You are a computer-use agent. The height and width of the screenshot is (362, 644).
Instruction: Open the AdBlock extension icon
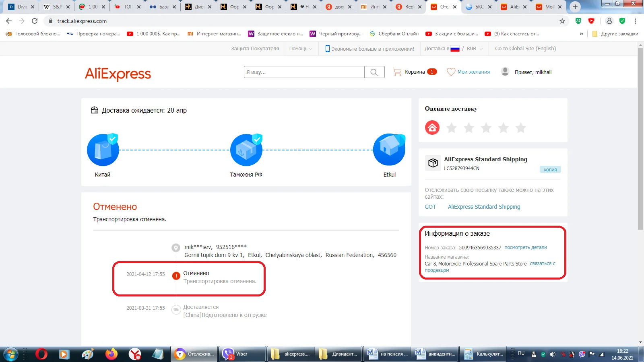578,21
